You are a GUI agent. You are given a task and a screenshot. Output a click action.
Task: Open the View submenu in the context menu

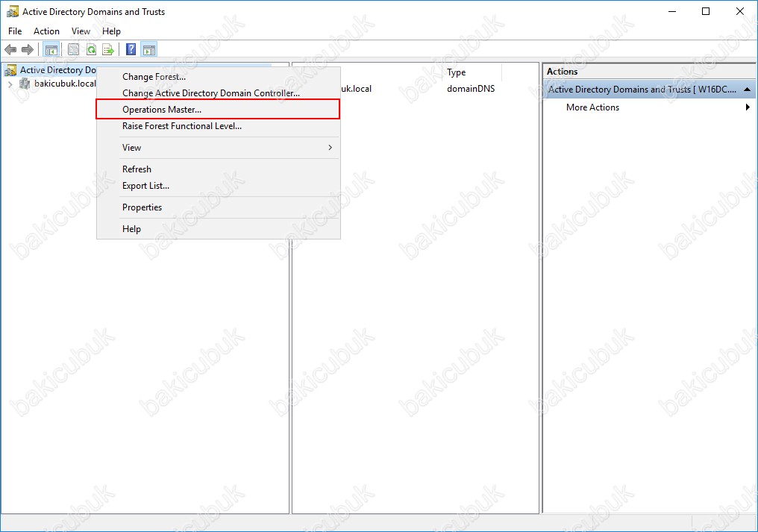coord(219,148)
